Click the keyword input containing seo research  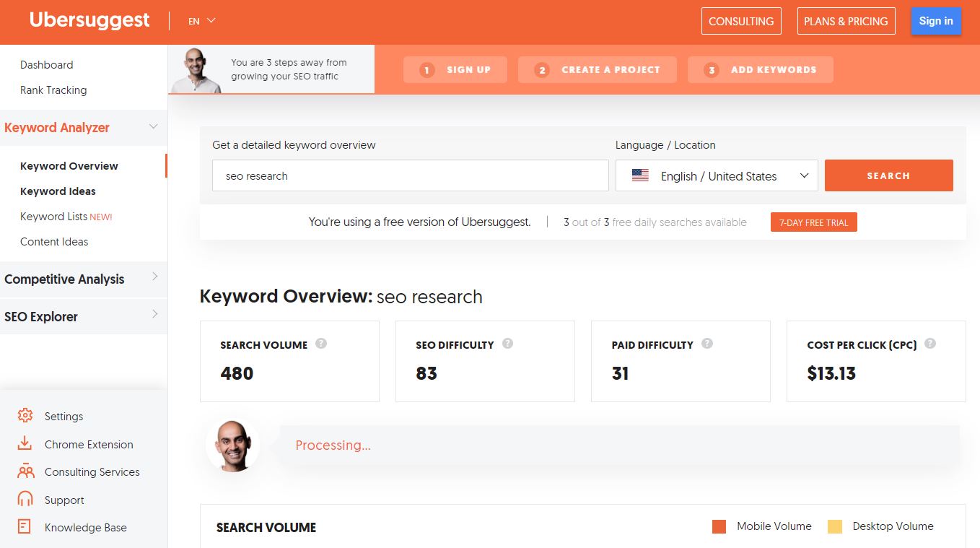[410, 175]
